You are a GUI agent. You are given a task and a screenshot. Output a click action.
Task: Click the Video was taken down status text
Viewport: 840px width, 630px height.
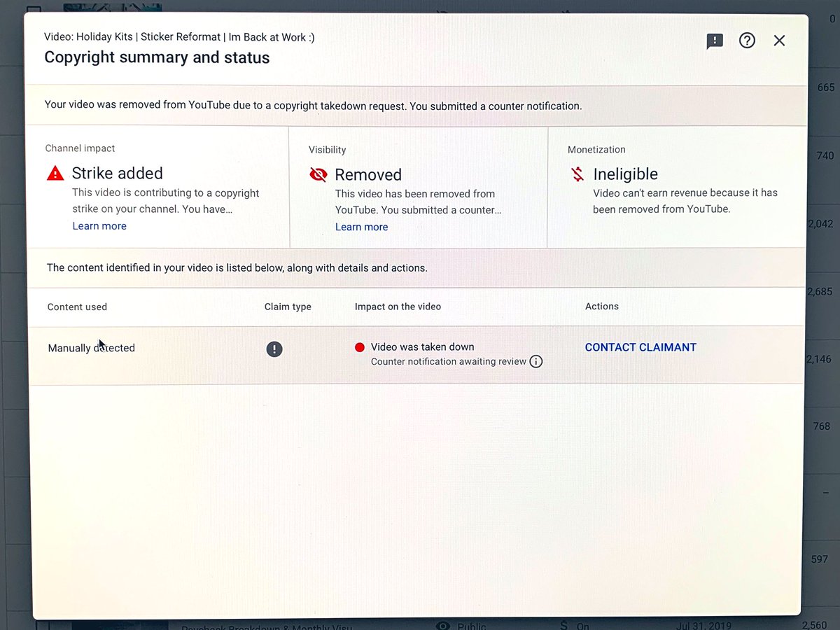click(x=422, y=347)
